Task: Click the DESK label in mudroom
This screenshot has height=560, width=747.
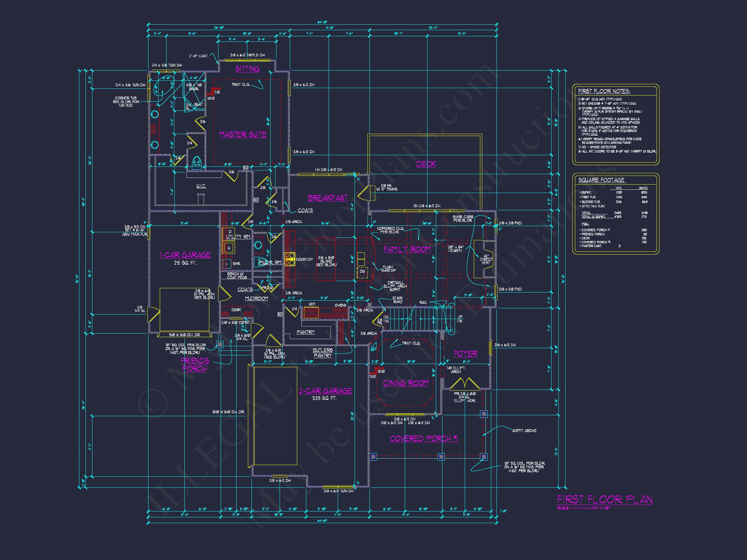Action: point(236,310)
